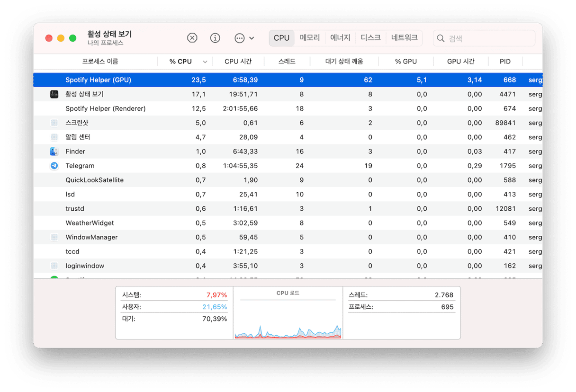Sort by the 대기 상태 깨움 column header
576x392 pixels.
pyautogui.click(x=344, y=62)
